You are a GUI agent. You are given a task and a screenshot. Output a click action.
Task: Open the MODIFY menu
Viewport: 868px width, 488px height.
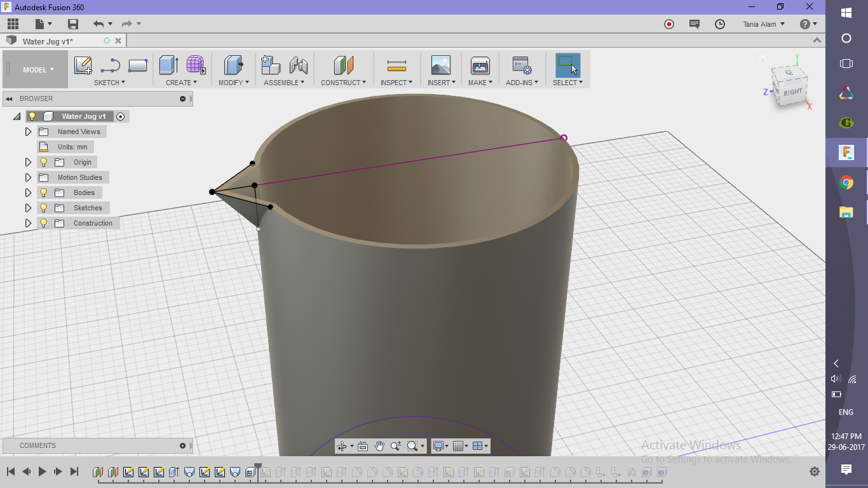coord(233,83)
